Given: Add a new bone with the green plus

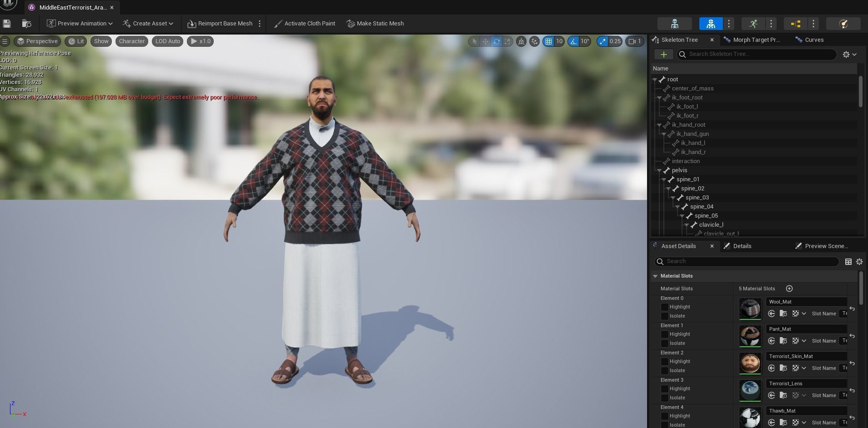Looking at the screenshot, I should pyautogui.click(x=664, y=55).
